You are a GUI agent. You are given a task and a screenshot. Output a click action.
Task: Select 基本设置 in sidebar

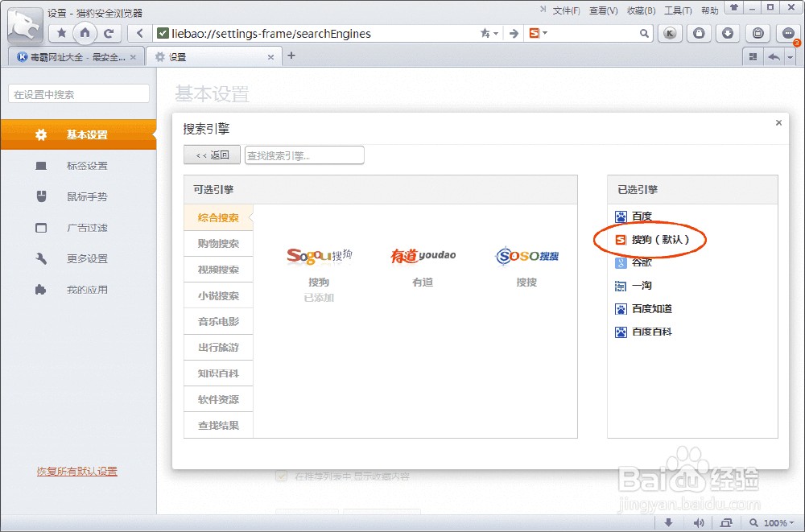click(x=78, y=134)
